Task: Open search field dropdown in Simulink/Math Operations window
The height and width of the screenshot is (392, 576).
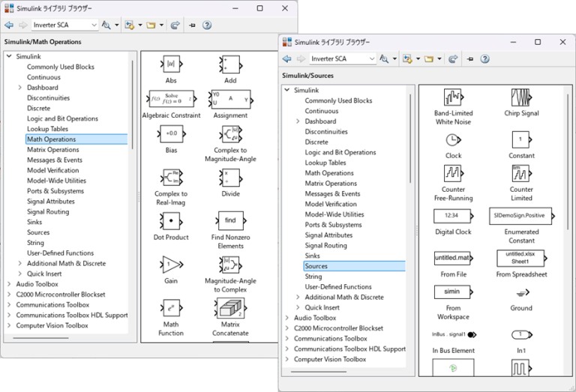Action: pos(94,25)
